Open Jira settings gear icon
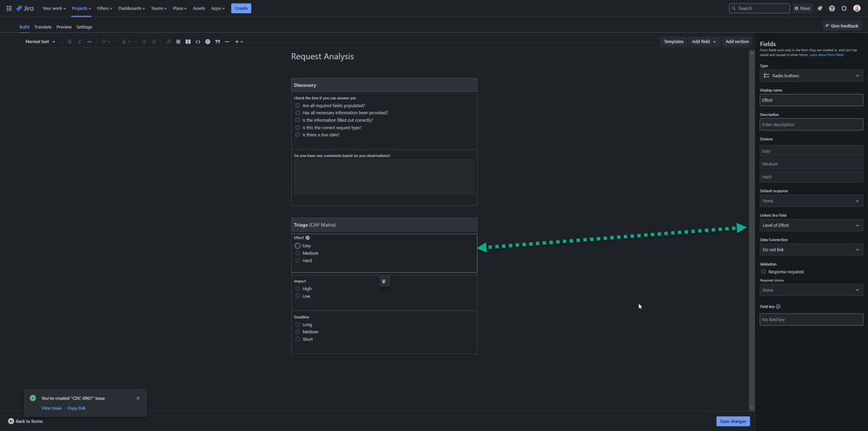 click(844, 9)
